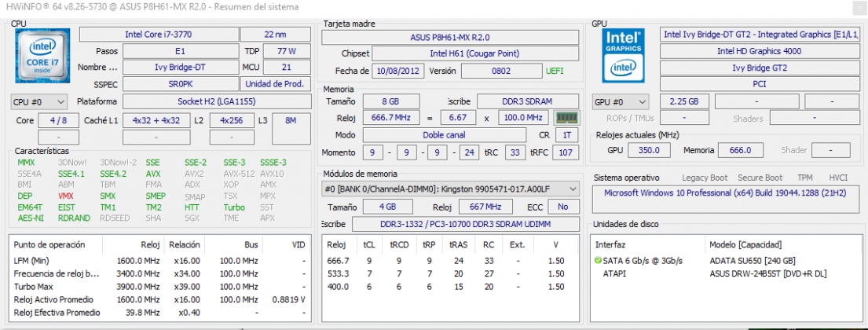This screenshot has width=868, height=330.
Task: Click the LFM (Min) operating point row
Action: tap(159, 261)
